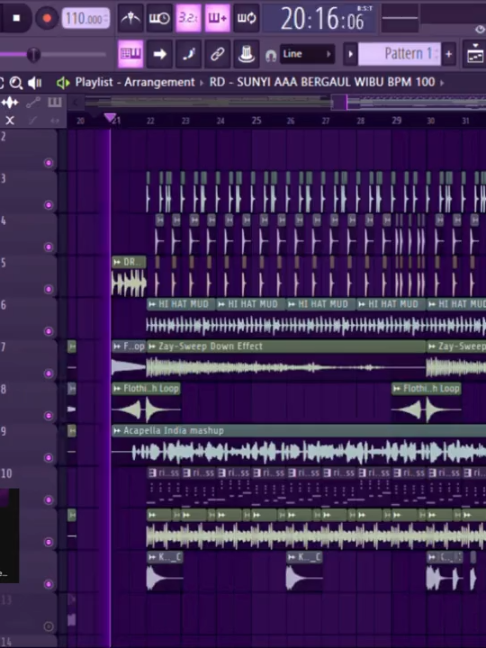
Task: Toggle wait for input before recording
Action: click(x=160, y=18)
